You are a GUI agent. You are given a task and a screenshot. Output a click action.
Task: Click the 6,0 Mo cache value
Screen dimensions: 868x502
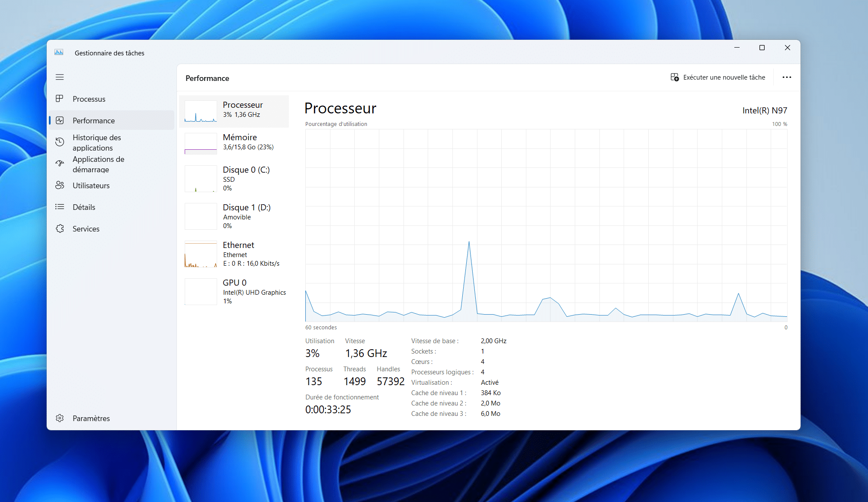490,414
